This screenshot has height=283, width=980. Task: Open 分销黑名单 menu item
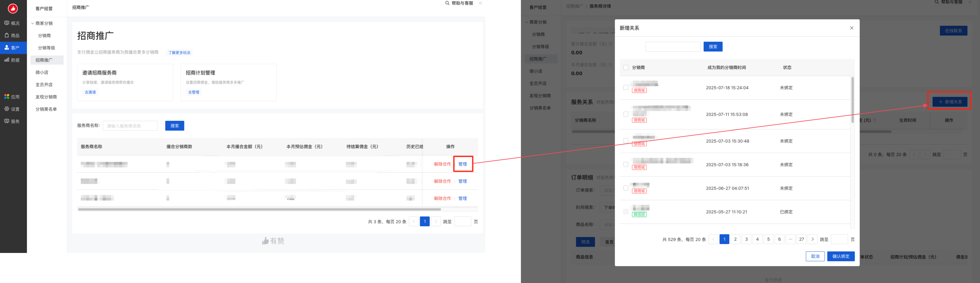(46, 109)
